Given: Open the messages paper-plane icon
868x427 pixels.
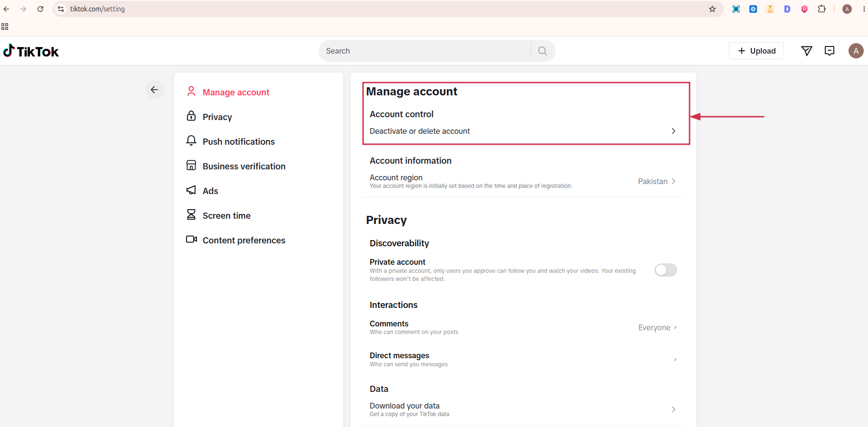Looking at the screenshot, I should tap(806, 51).
